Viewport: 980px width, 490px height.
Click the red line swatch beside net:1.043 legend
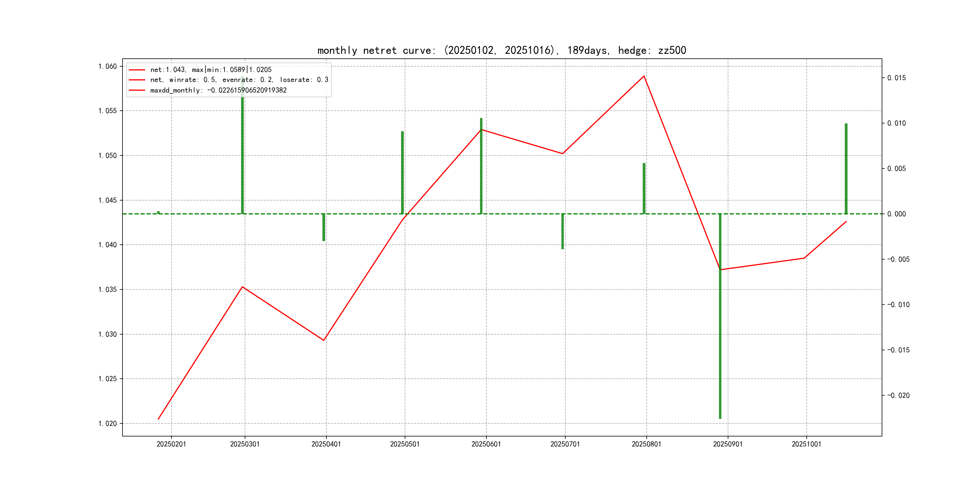(x=137, y=70)
